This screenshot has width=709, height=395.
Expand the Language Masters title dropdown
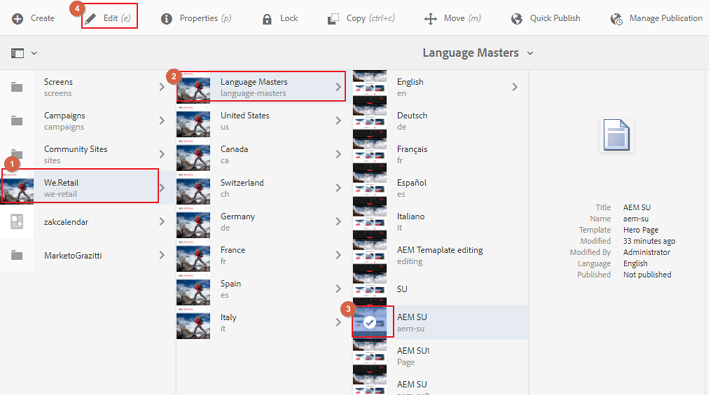530,53
